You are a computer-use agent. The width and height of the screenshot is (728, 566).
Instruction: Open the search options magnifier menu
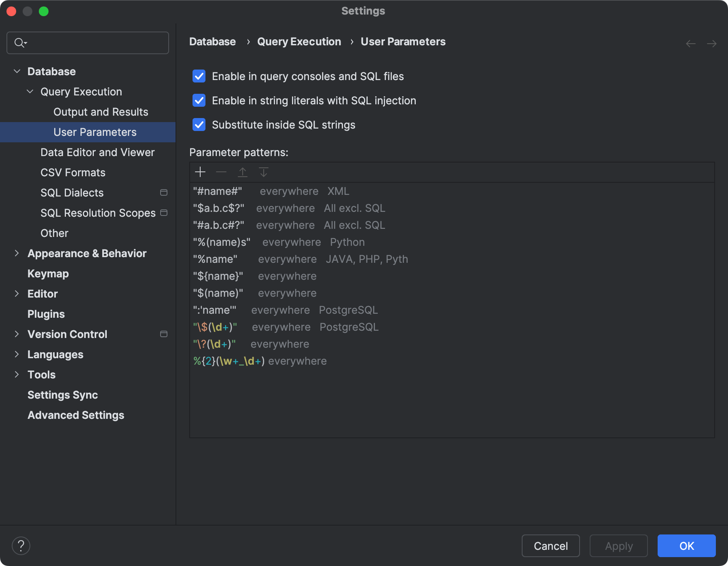(x=20, y=42)
